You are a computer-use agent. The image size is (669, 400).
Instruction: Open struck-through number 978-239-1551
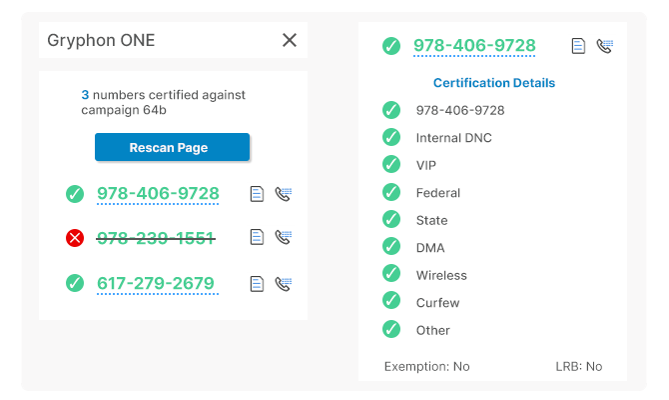point(156,238)
